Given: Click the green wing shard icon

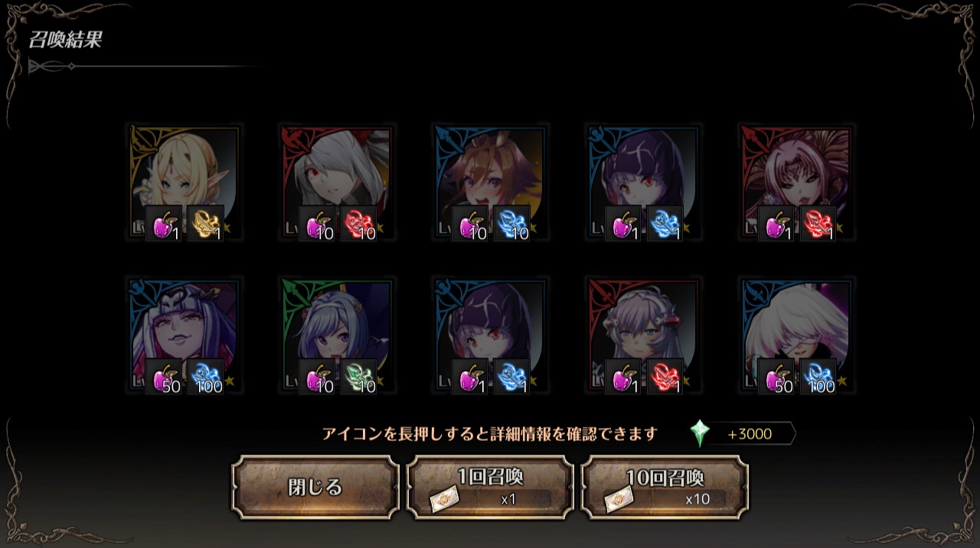Looking at the screenshot, I should pos(359,377).
